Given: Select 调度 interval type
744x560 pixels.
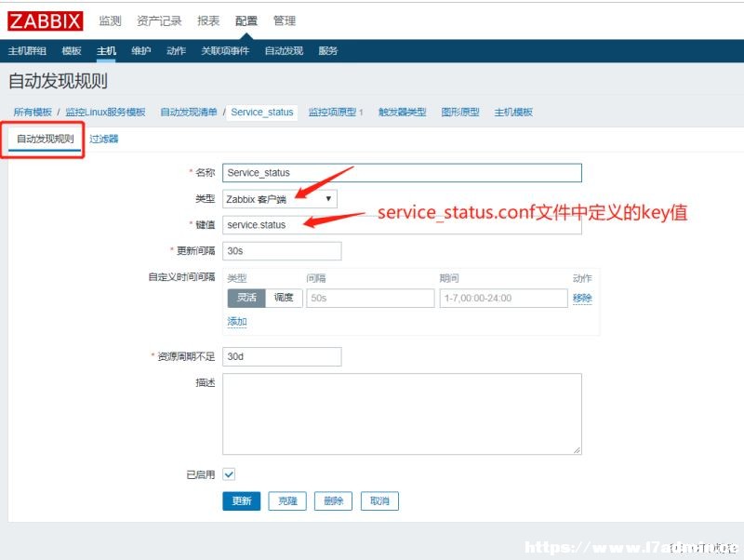Looking at the screenshot, I should [284, 298].
